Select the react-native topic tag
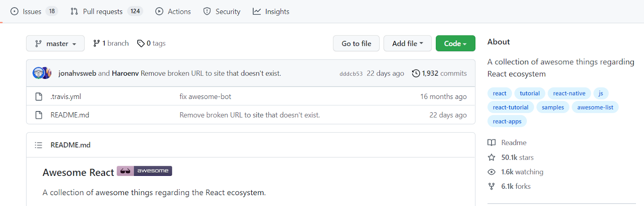 click(x=569, y=93)
